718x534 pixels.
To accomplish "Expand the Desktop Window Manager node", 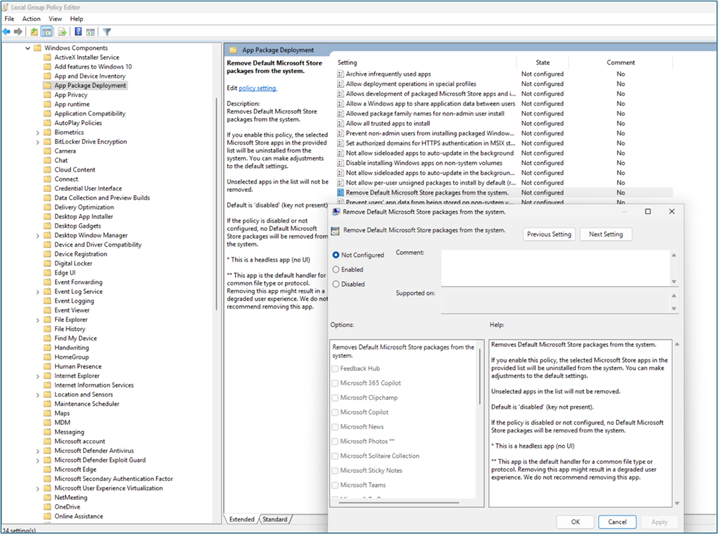I will click(x=38, y=235).
